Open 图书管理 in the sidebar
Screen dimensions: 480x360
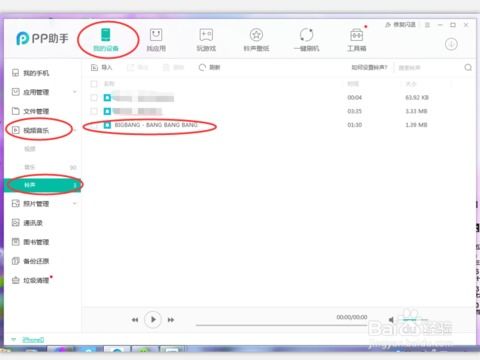click(31, 242)
